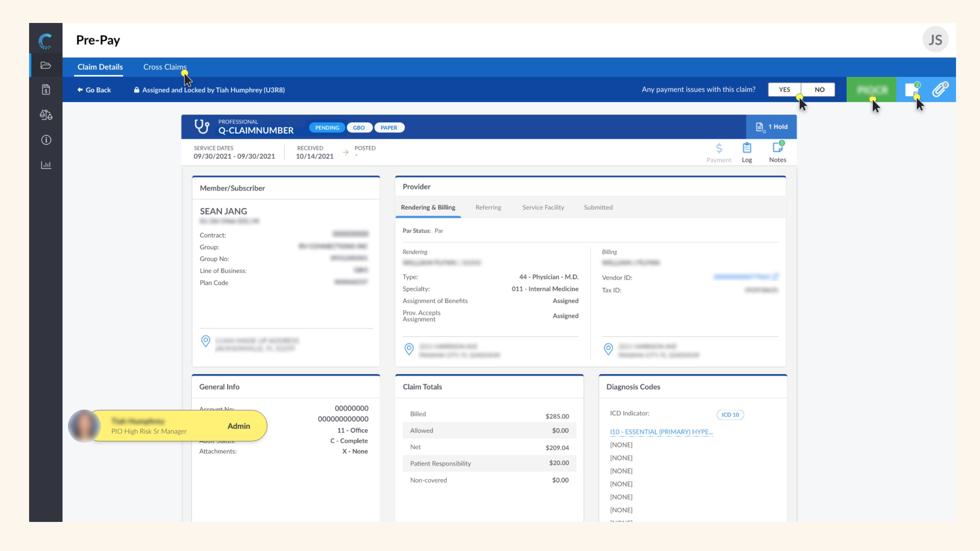Open the bar chart reports icon
This screenshot has height=551, width=980.
click(46, 165)
